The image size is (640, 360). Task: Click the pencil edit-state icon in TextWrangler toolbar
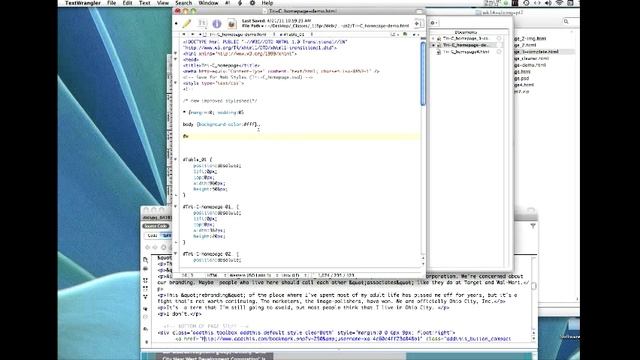(x=187, y=24)
